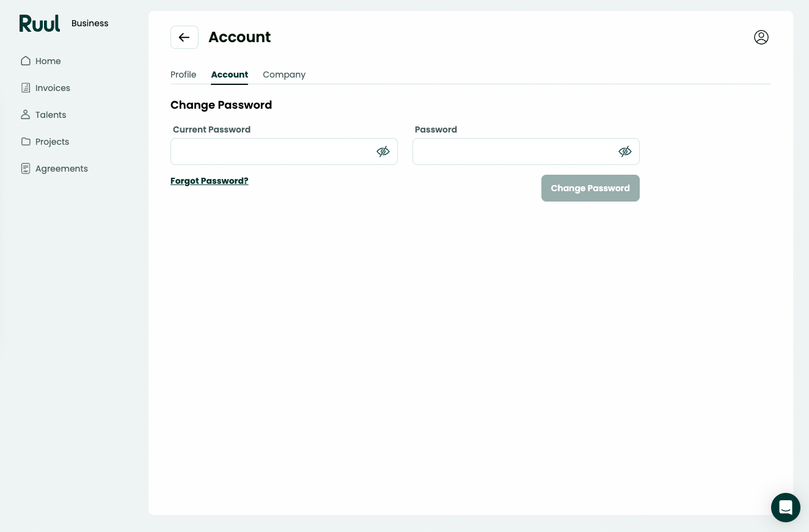This screenshot has width=809, height=532.
Task: Click the Change Password button
Action: [590, 188]
